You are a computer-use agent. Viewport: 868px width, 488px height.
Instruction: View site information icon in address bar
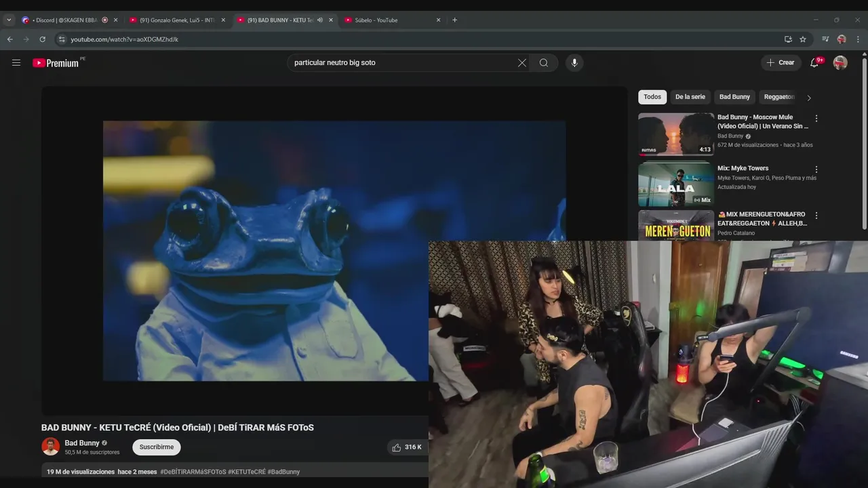click(x=61, y=39)
